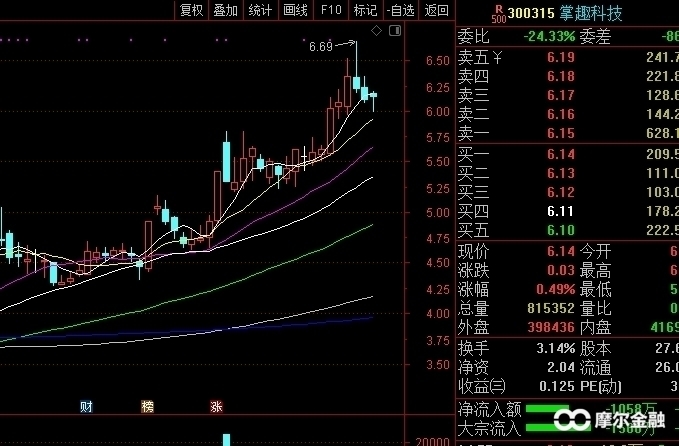
Task: Open the 统计 statistics tool
Action: 260,10
